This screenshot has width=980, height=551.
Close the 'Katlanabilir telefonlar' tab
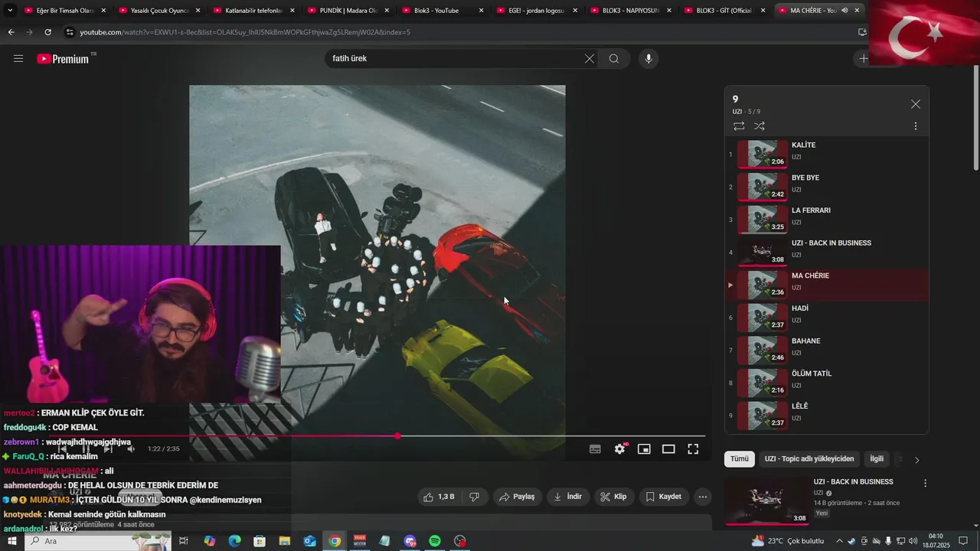point(292,11)
